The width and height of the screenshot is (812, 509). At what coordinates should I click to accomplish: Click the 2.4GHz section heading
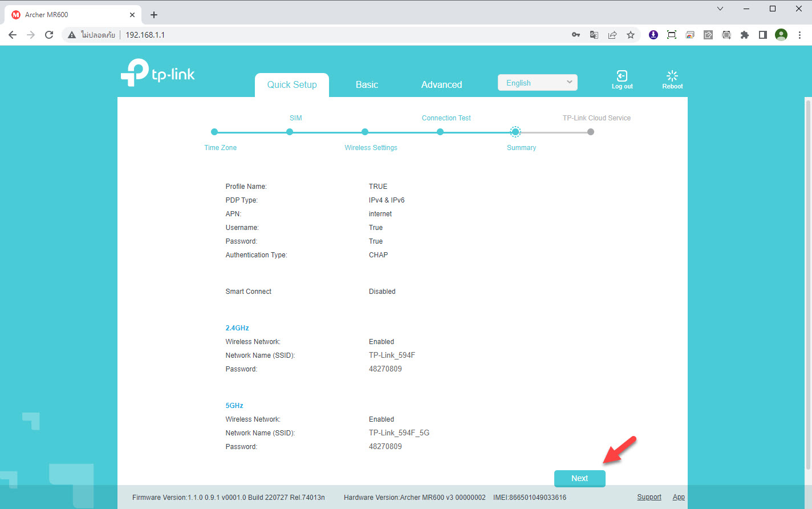[237, 328]
